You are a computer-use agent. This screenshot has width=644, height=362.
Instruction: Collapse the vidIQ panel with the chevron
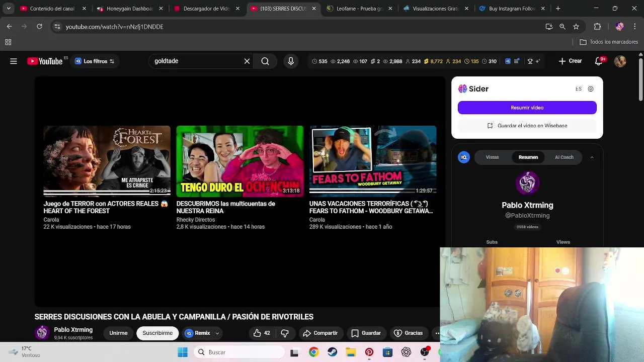[592, 157]
